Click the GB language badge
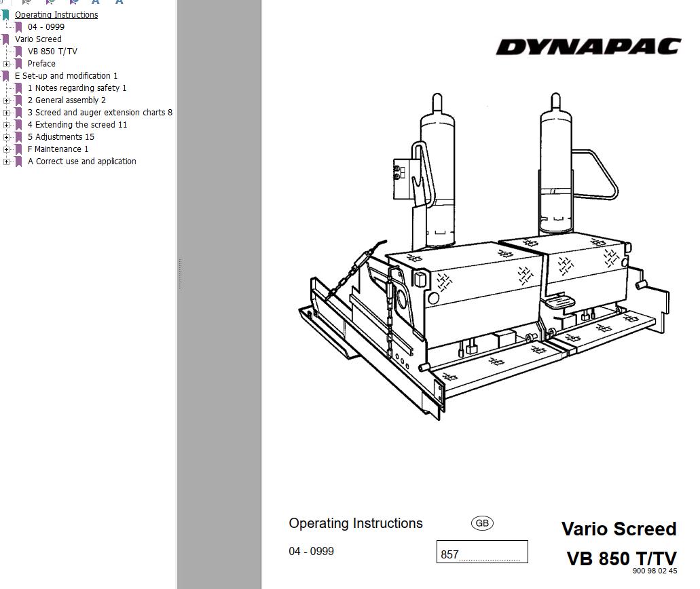This screenshot has width=700, height=589. pyautogui.click(x=482, y=523)
